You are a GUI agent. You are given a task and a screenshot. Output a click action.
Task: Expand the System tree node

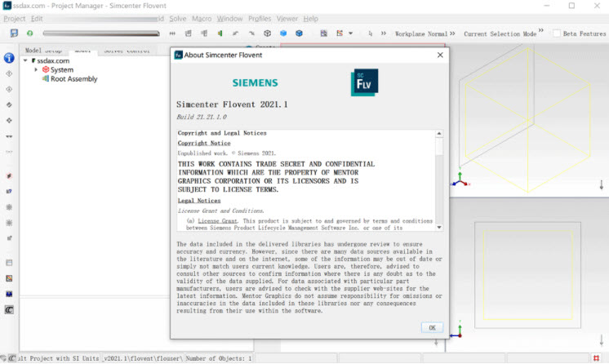tap(36, 69)
